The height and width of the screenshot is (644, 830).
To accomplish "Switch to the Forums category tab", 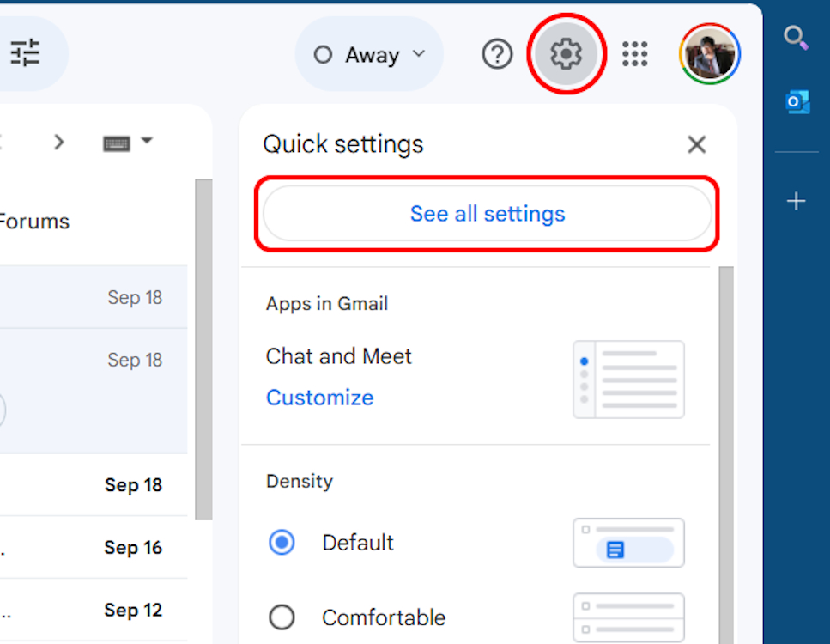I will pyautogui.click(x=34, y=221).
